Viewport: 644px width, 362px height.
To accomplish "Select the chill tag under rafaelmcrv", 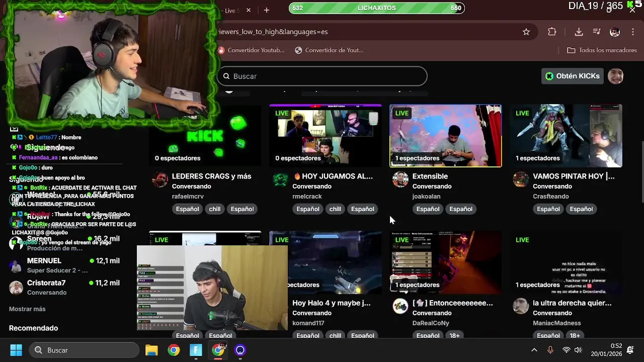I will (x=215, y=209).
